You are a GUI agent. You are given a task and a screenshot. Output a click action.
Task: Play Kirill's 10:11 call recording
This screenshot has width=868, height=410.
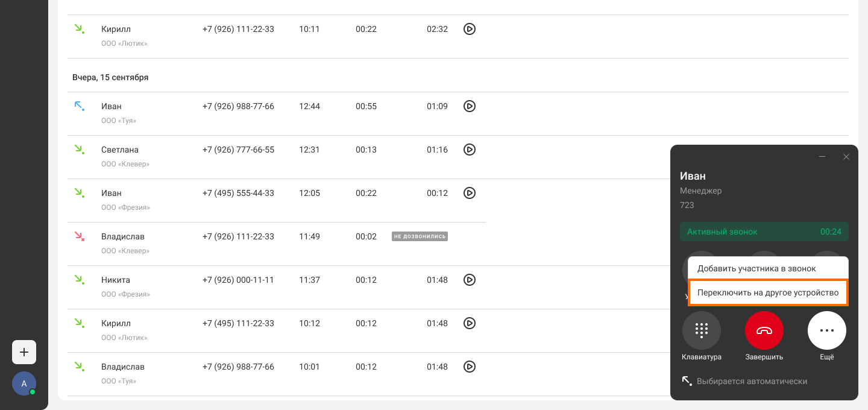pyautogui.click(x=470, y=29)
